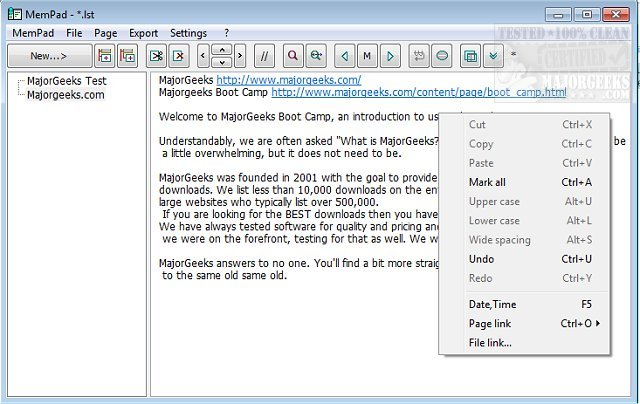This screenshot has height=404, width=640.
Task: Delete the page with the red X icon
Action: [x=179, y=56]
